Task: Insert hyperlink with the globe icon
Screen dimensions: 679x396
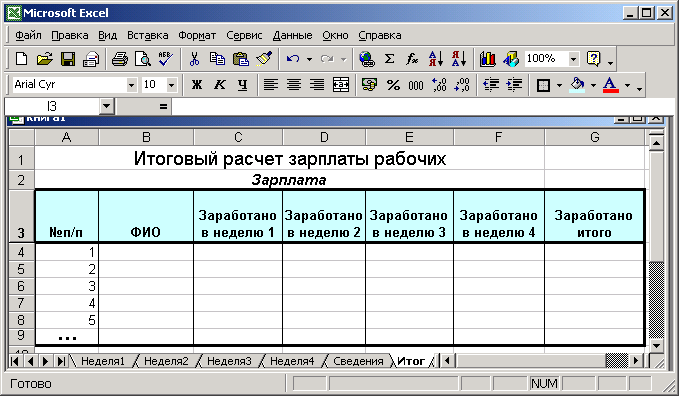Action: [367, 59]
